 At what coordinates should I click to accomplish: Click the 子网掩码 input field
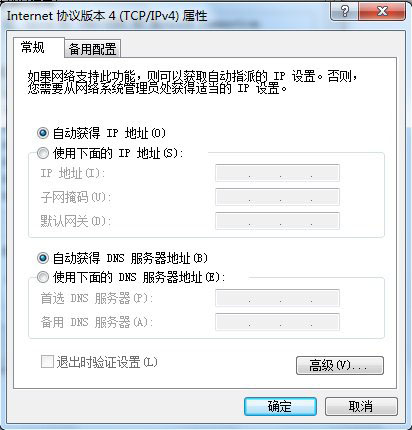click(277, 197)
